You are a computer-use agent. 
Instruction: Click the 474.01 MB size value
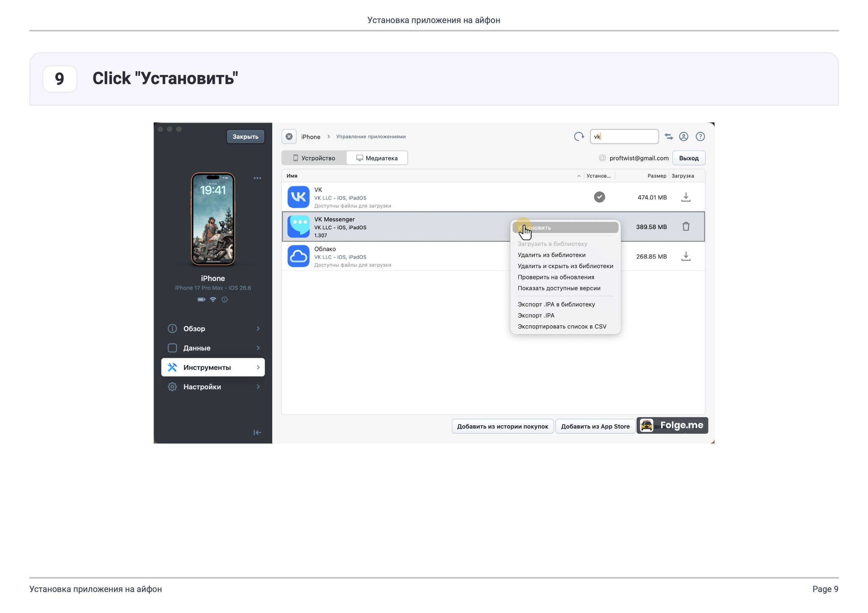tap(652, 197)
